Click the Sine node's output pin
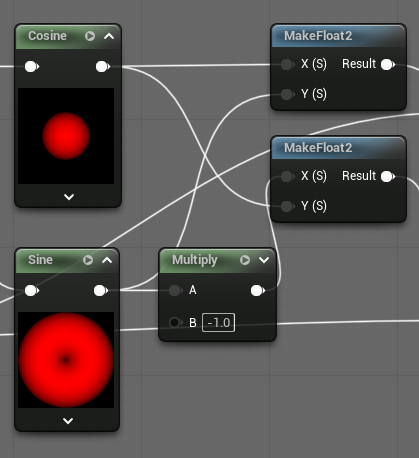 point(101,291)
